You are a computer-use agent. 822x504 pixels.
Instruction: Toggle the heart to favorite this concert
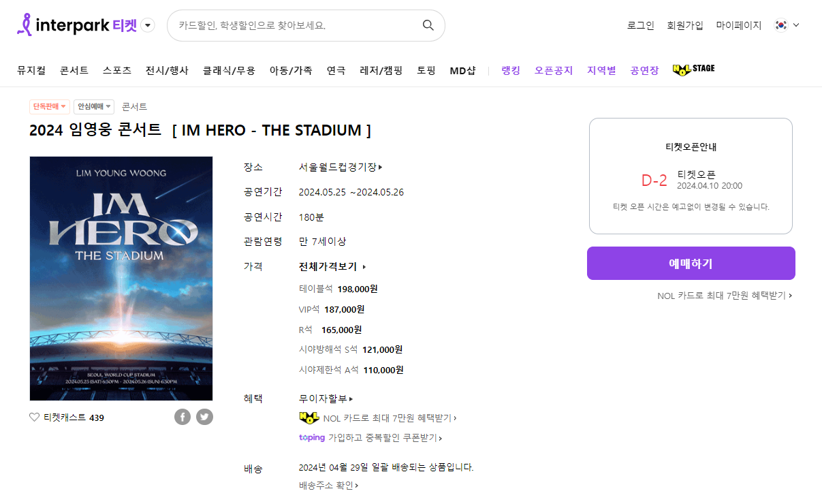coord(34,417)
